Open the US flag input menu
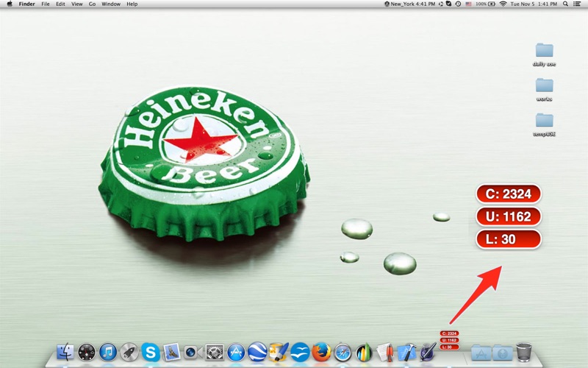The width and height of the screenshot is (588, 368). click(468, 4)
